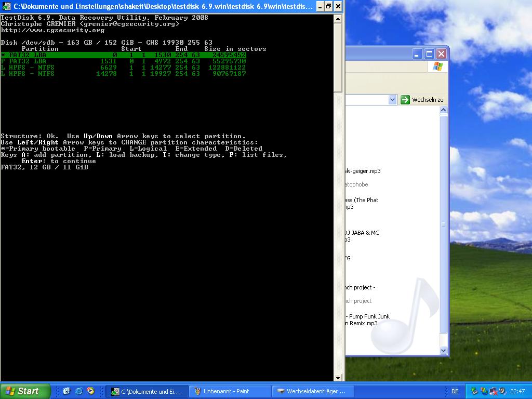
Task: Select the file with 'ess (The Phat'
Action: 362,203
